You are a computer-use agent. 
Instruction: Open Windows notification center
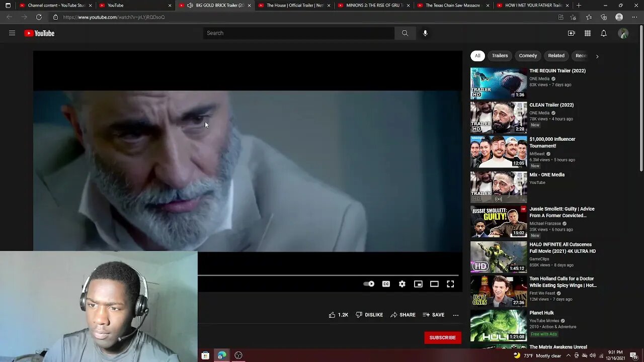633,355
